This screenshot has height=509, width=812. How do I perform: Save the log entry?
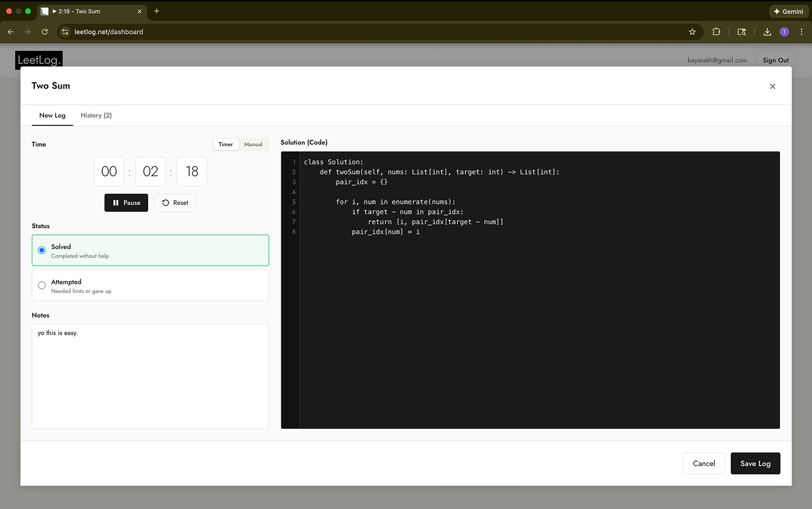755,463
